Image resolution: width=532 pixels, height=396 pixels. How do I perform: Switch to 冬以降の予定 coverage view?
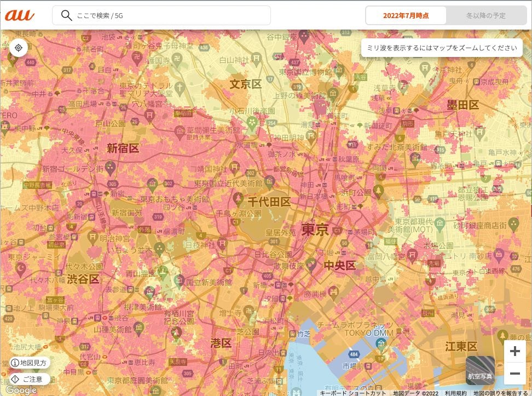[485, 15]
